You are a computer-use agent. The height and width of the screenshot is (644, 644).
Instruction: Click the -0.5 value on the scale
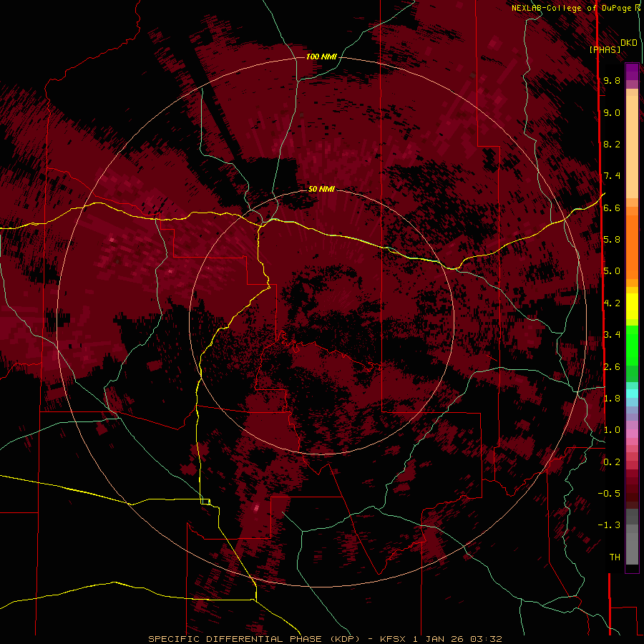tap(609, 494)
